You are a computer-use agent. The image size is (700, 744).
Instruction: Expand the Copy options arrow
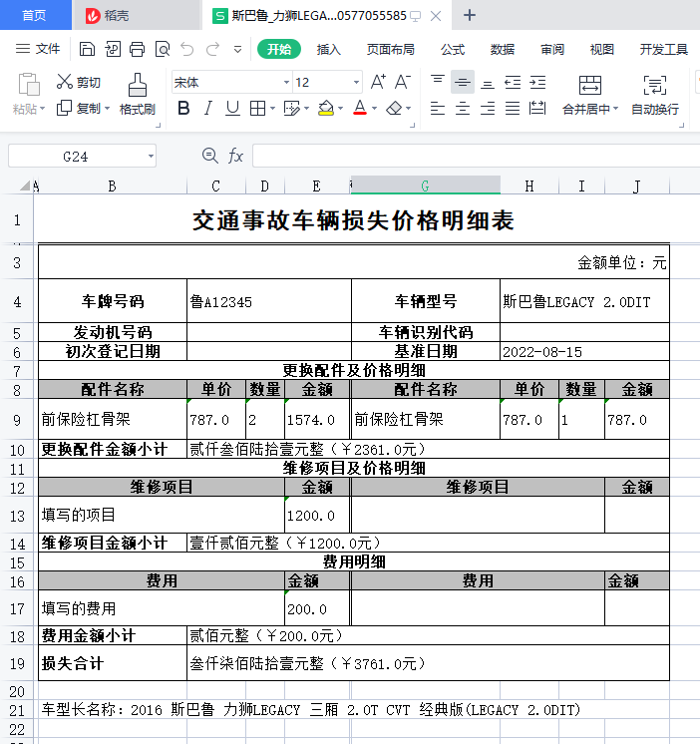click(107, 108)
